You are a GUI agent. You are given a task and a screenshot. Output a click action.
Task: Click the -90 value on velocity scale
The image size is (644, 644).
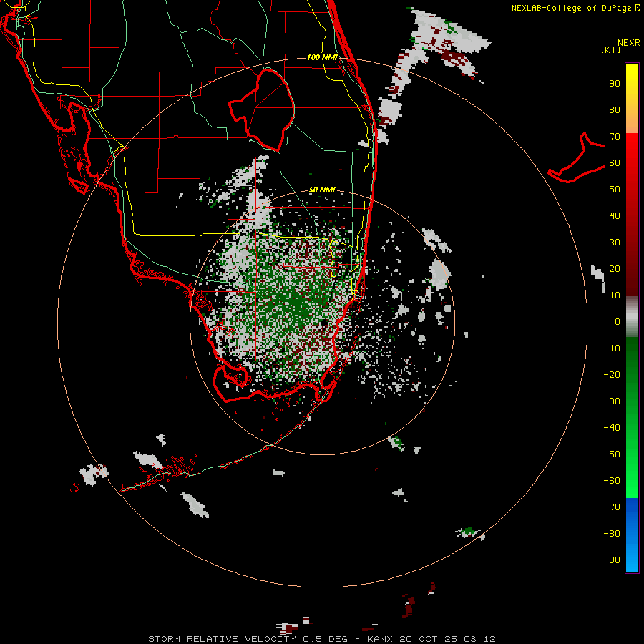612,560
